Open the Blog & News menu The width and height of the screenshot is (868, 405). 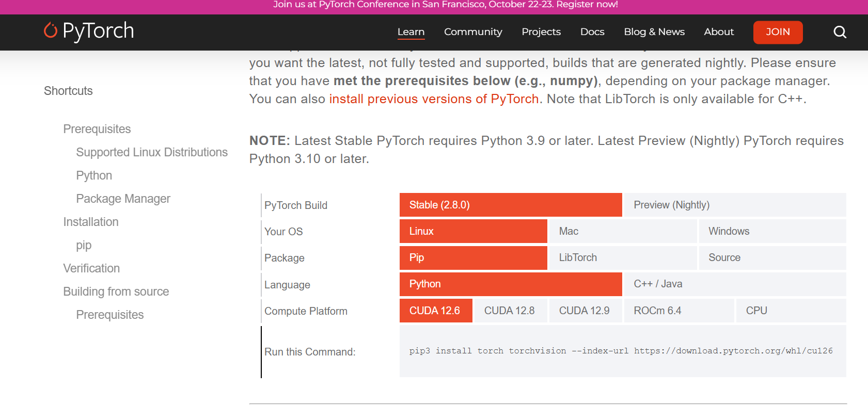654,32
